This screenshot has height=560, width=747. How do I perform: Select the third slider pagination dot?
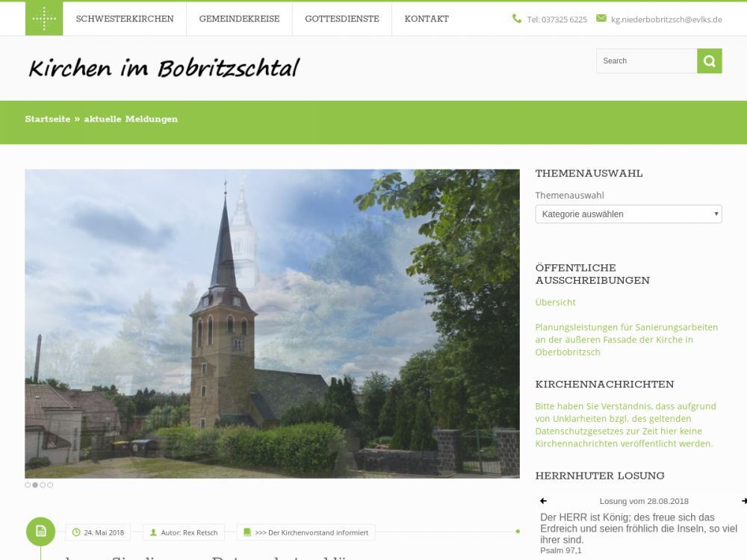pos(43,485)
